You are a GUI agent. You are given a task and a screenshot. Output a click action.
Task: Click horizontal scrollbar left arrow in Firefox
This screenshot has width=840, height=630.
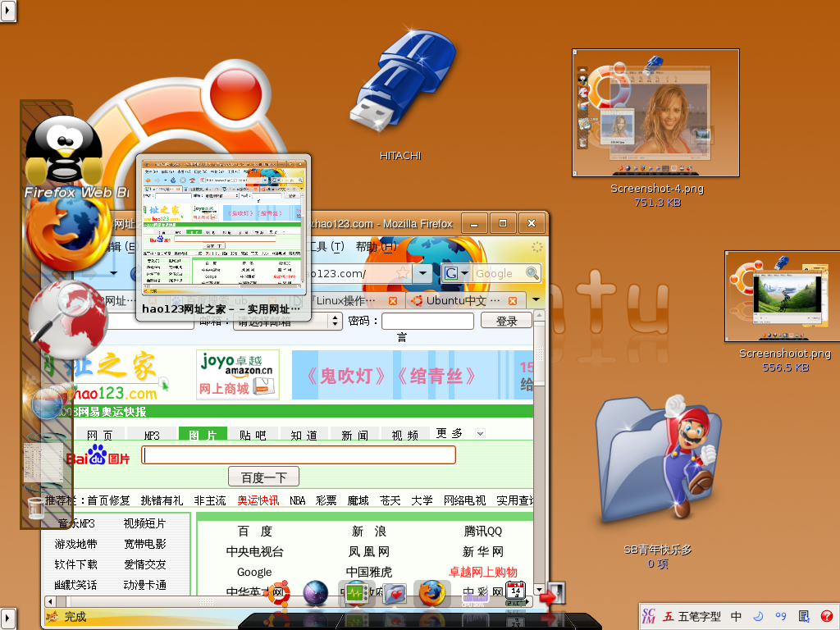pyautogui.click(x=50, y=601)
